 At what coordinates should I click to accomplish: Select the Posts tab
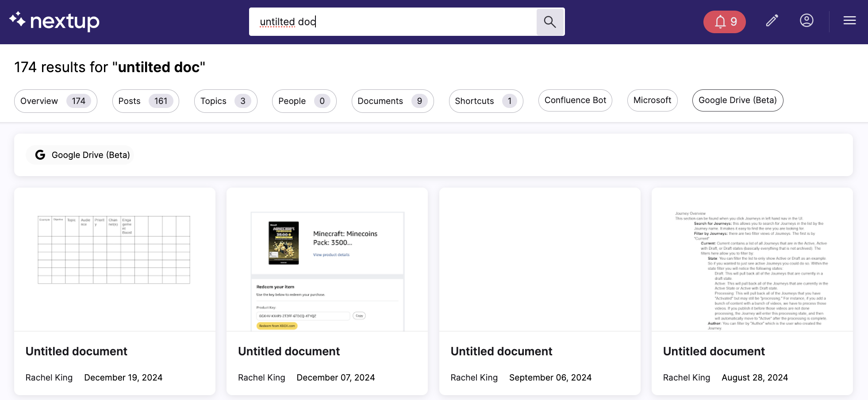(146, 101)
